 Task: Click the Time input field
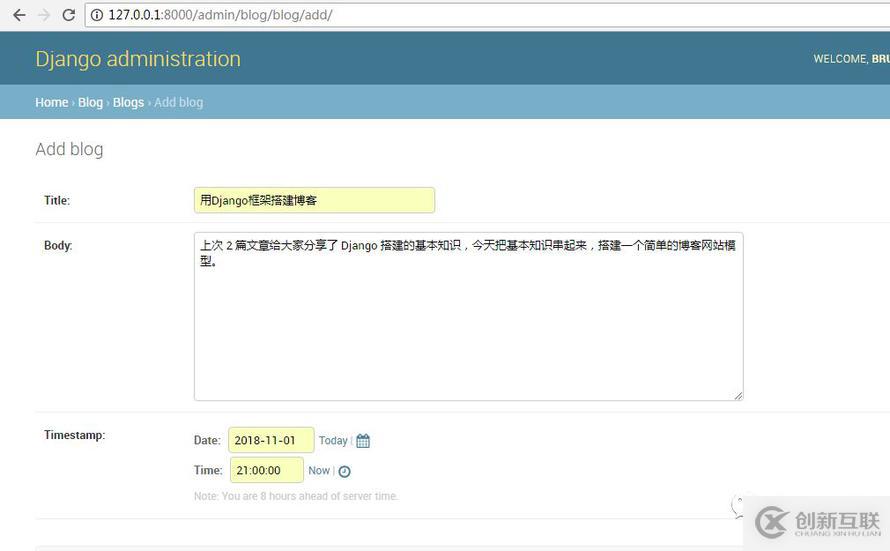pos(267,470)
